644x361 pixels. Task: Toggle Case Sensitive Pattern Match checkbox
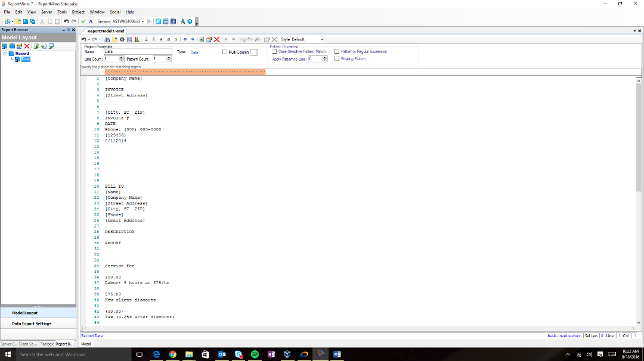(x=274, y=52)
